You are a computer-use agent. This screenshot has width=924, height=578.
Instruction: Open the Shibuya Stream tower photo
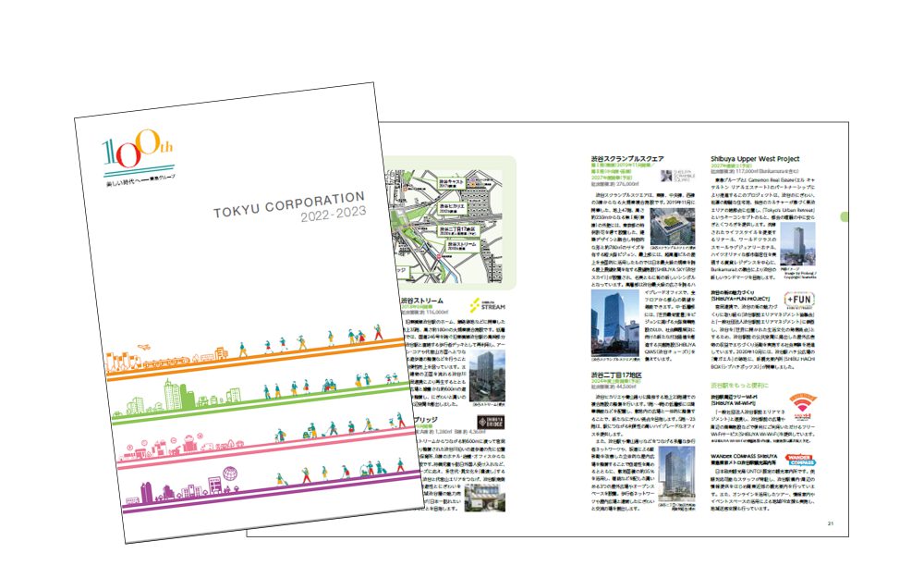487,375
